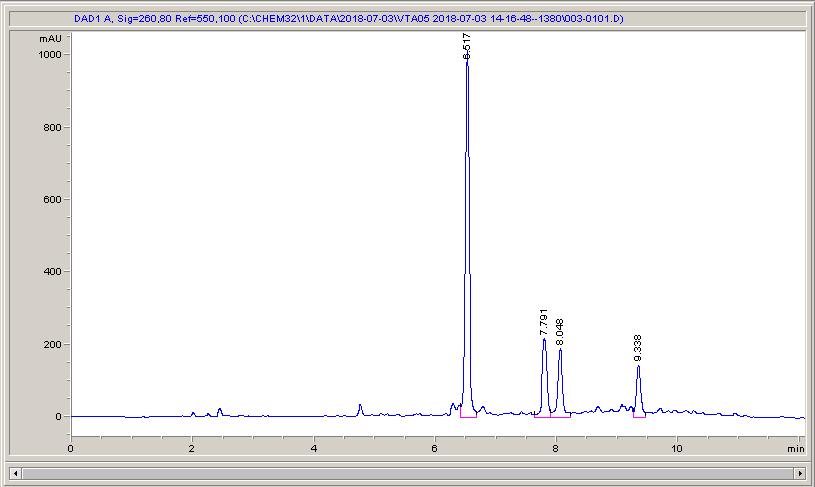Screen dimensions: 815x487
Task: Click the left scroll arrow of horizontal scrollbar
Action: click(16, 473)
